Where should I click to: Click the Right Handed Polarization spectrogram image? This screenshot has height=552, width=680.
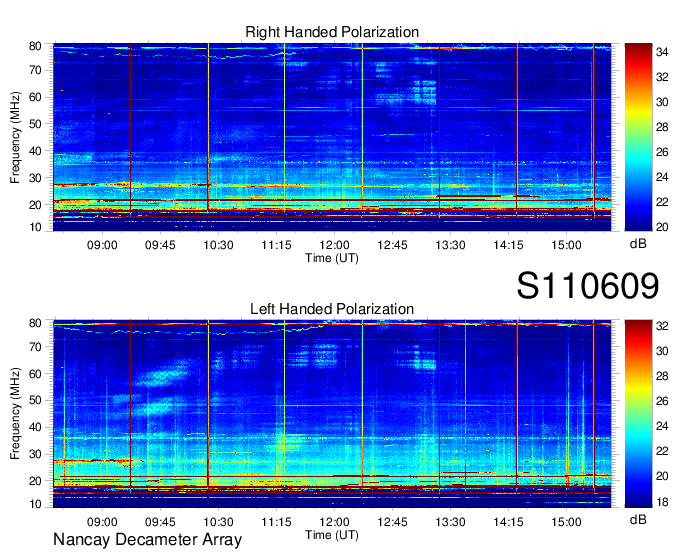[x=332, y=137]
